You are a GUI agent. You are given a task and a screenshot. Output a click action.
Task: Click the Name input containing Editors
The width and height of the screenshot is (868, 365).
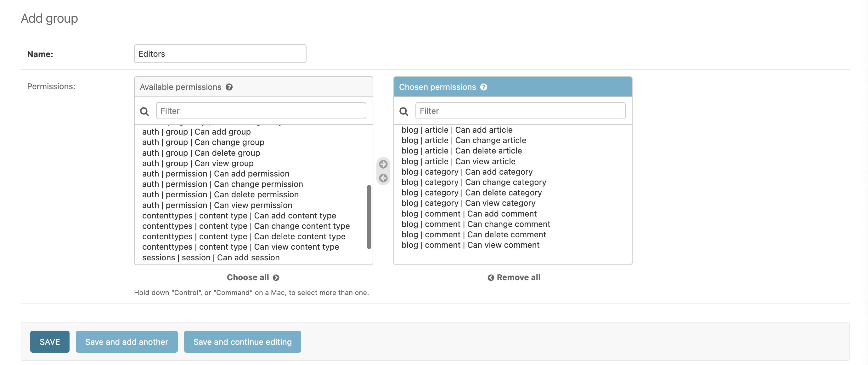(220, 53)
